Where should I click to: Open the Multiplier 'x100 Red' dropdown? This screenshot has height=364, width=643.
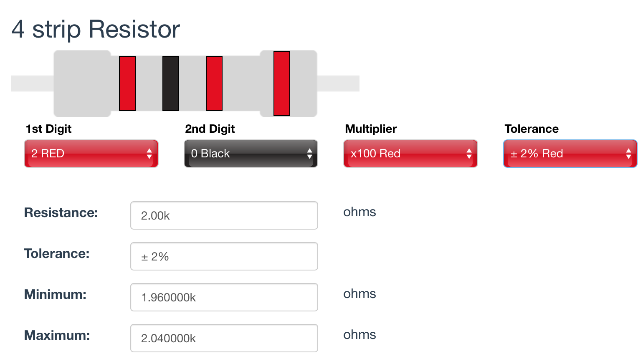pos(410,154)
